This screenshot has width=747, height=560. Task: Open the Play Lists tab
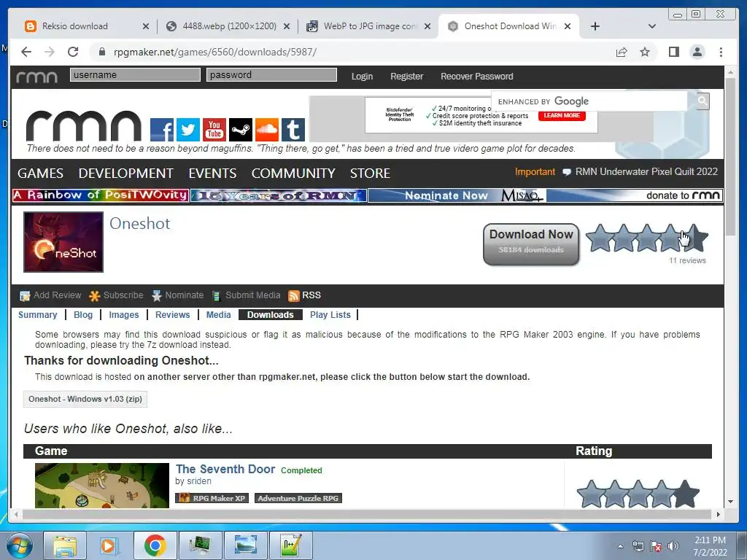pyautogui.click(x=330, y=315)
